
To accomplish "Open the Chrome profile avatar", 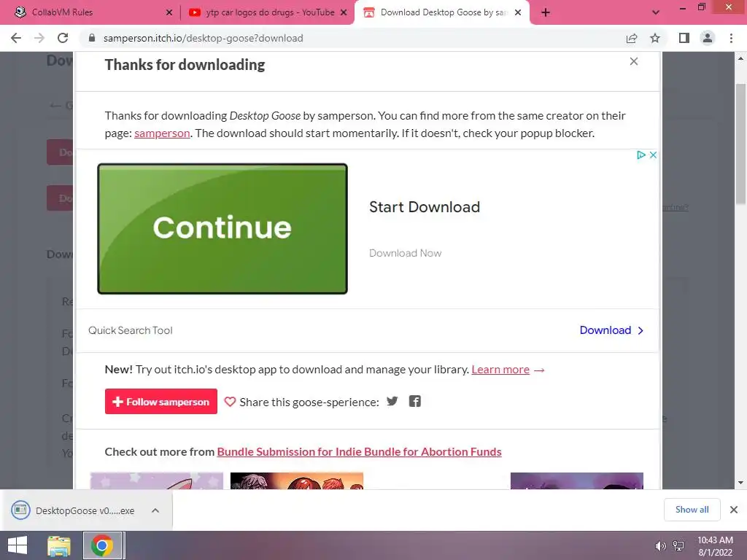I will tap(708, 38).
